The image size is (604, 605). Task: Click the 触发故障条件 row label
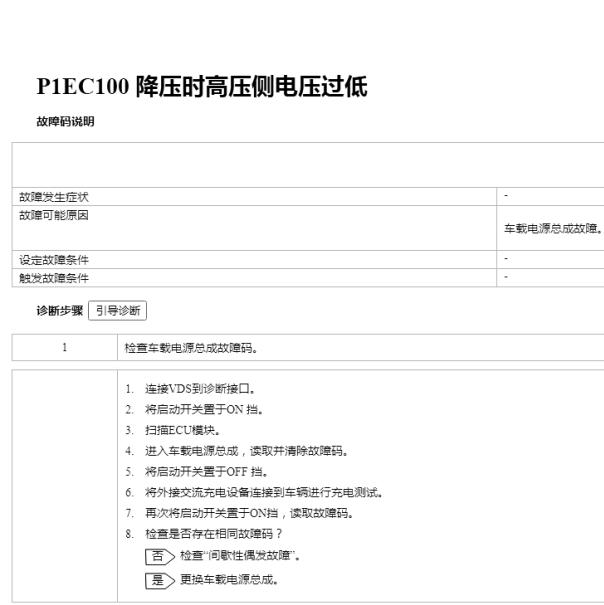click(54, 278)
